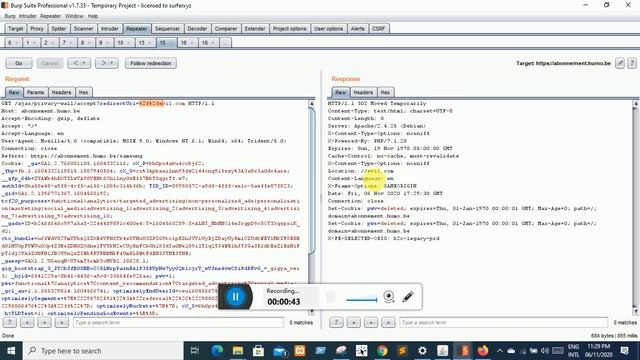Open Sublime Text from taskbar

pyautogui.click(x=402, y=351)
